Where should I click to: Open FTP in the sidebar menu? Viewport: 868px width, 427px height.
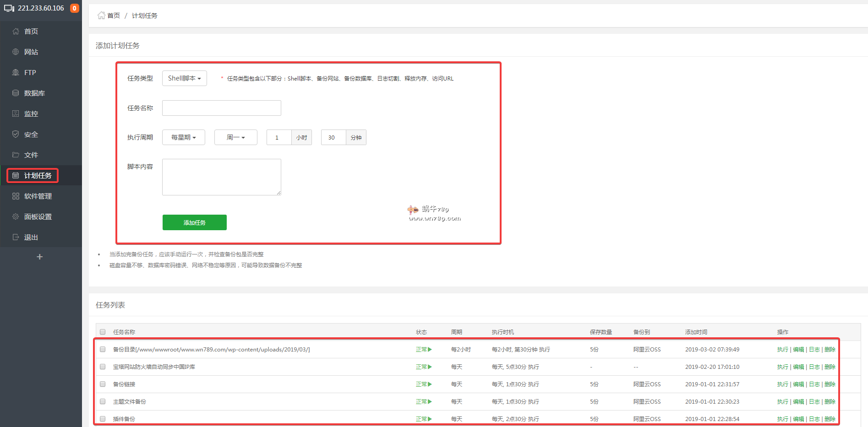tap(30, 73)
